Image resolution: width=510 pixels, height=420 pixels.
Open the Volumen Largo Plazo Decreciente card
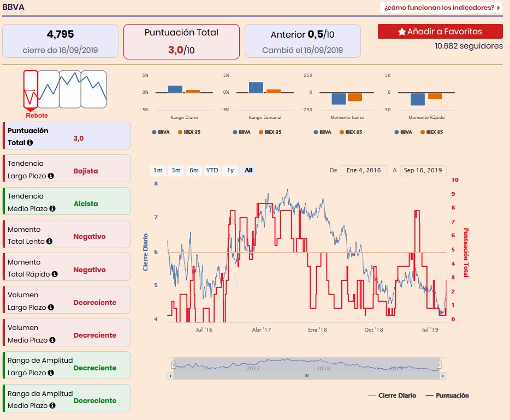pos(67,300)
